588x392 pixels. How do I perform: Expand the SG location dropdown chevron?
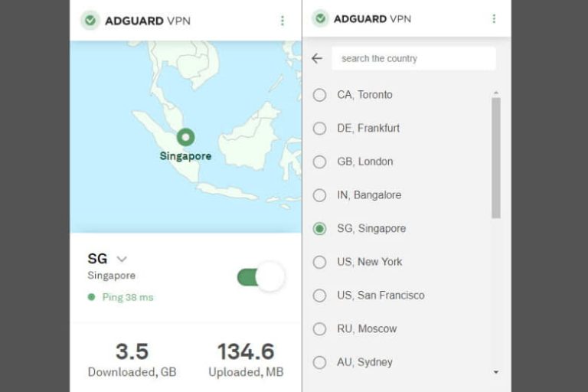pos(121,260)
